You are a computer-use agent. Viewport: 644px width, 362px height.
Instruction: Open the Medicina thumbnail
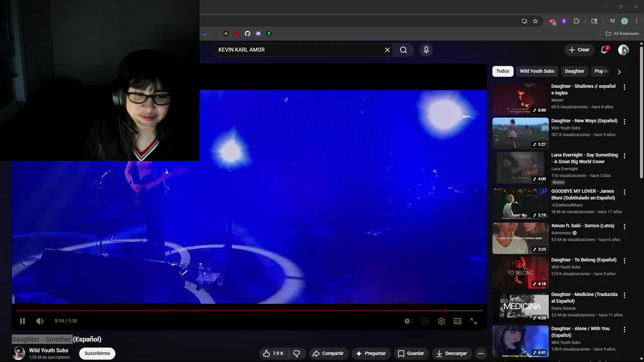click(520, 307)
